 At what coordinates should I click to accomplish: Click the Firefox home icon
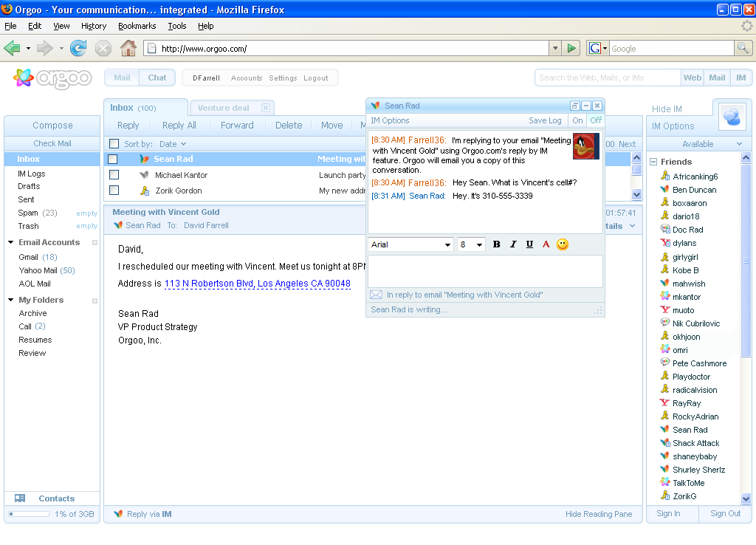(128, 49)
